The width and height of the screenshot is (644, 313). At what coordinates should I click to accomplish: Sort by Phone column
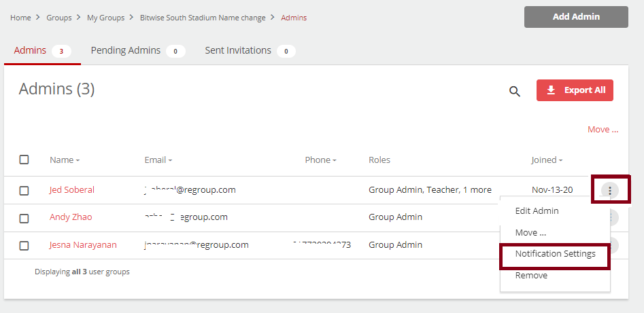point(320,160)
